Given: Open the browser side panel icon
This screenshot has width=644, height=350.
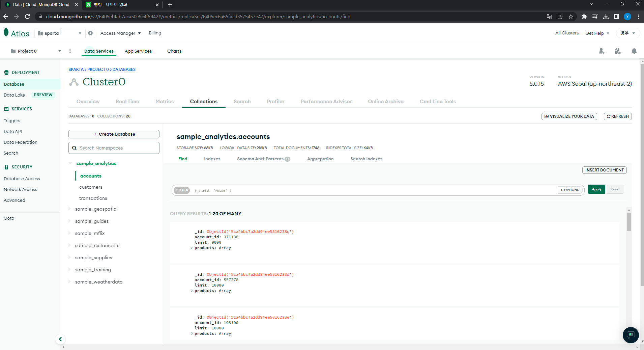Looking at the screenshot, I should (x=617, y=17).
